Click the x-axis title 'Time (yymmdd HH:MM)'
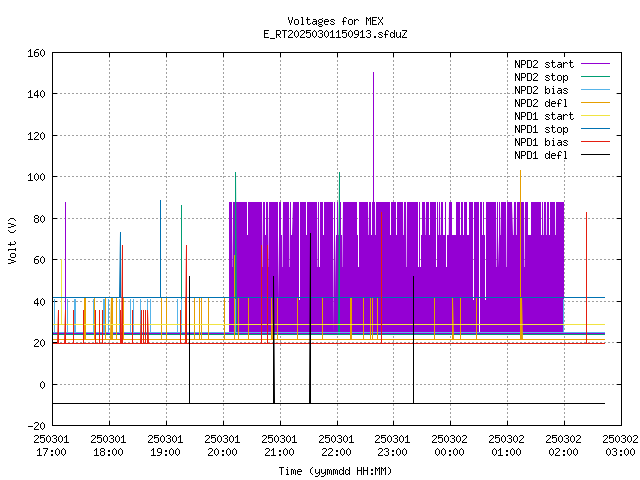The image size is (640, 480). coord(336,471)
